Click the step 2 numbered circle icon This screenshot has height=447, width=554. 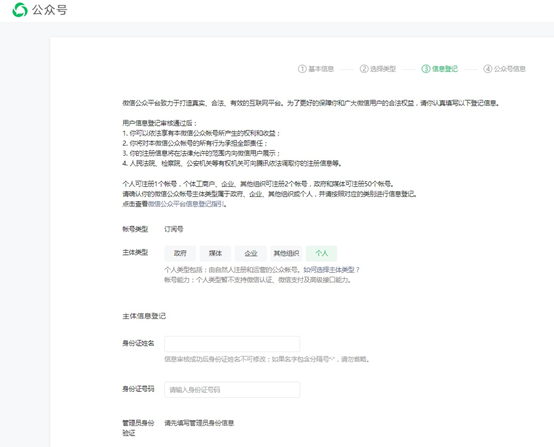[364, 69]
